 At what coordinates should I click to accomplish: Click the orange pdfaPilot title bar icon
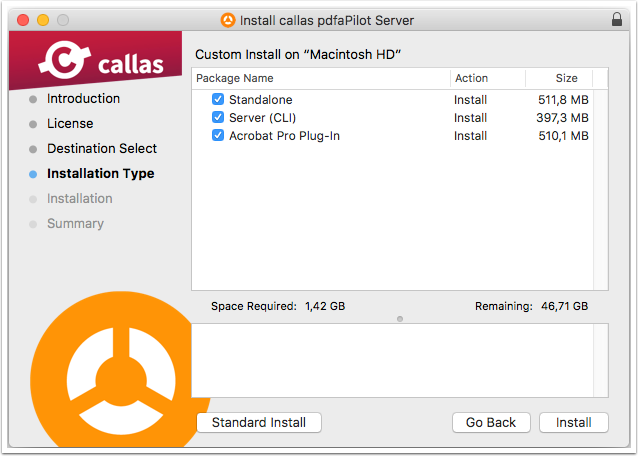[x=228, y=20]
